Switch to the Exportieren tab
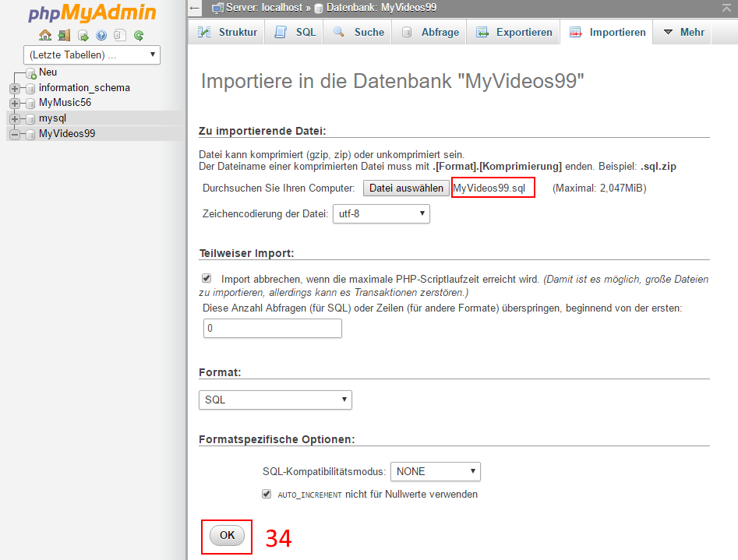Screen dimensions: 738x560 (514, 32)
